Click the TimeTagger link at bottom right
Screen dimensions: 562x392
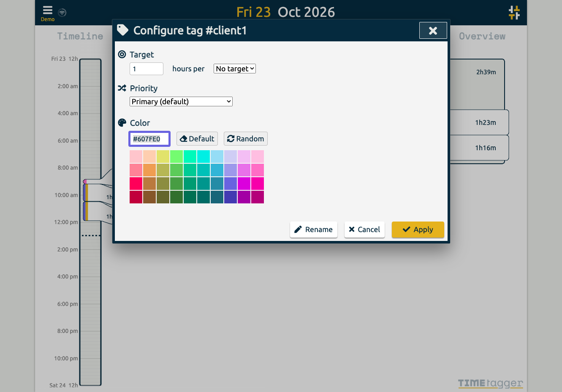[x=491, y=383]
